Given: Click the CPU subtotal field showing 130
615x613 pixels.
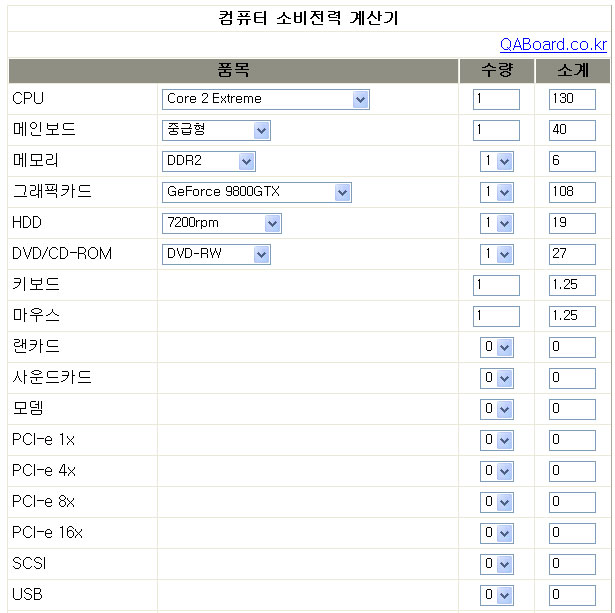Looking at the screenshot, I should pos(572,99).
